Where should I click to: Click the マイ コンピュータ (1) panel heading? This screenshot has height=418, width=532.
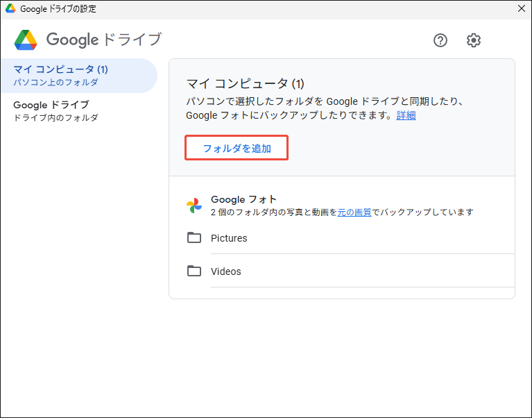click(x=246, y=83)
